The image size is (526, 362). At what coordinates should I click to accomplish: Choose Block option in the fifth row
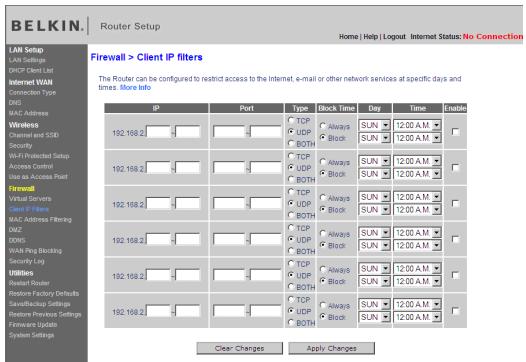pos(322,281)
